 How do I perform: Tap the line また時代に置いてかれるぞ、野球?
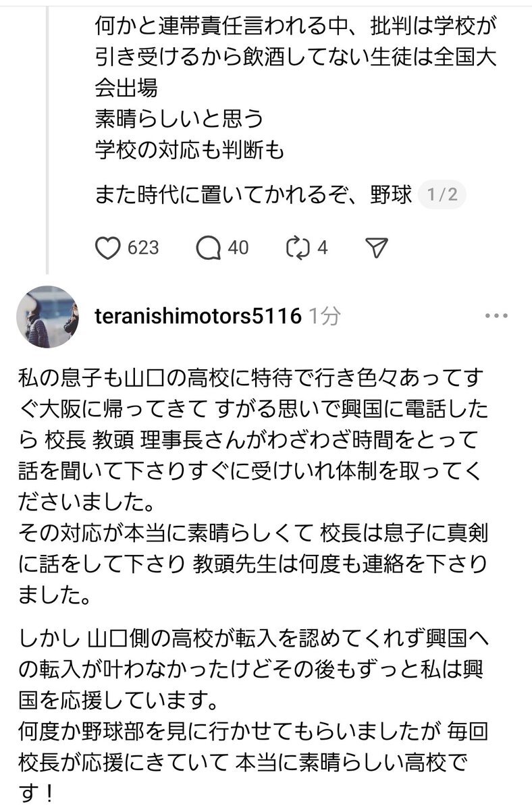[x=253, y=195]
